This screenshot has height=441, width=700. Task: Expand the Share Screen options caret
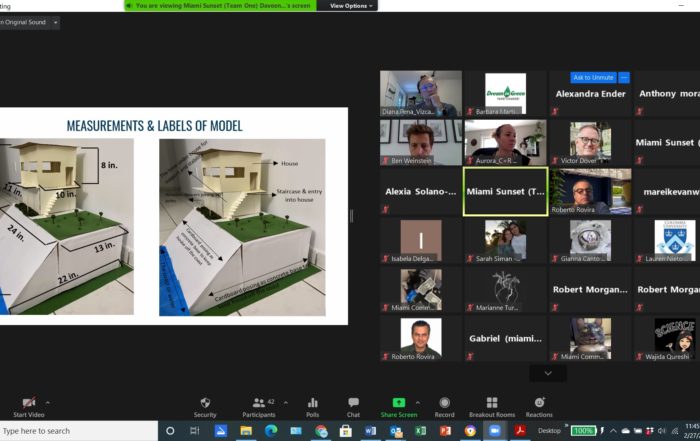tap(418, 403)
